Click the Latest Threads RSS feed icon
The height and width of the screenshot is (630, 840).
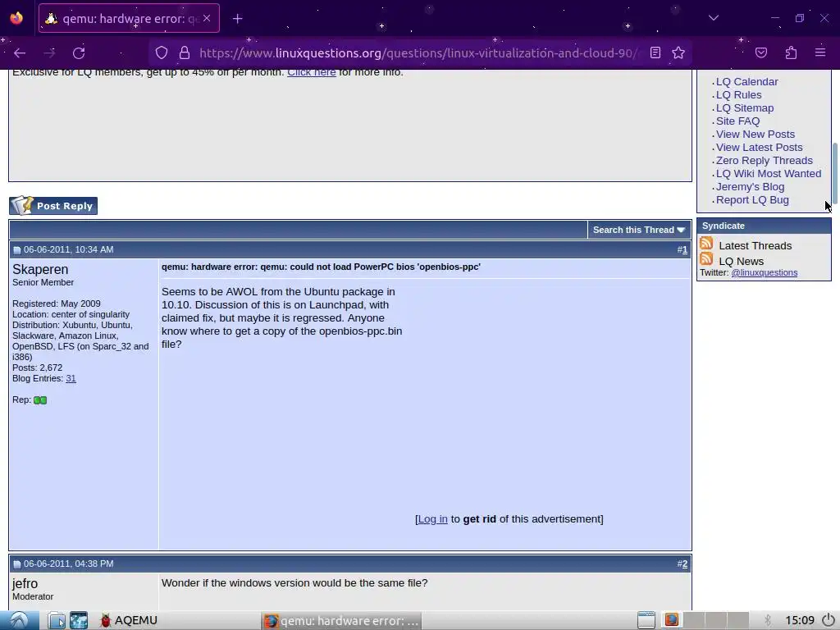pos(706,244)
